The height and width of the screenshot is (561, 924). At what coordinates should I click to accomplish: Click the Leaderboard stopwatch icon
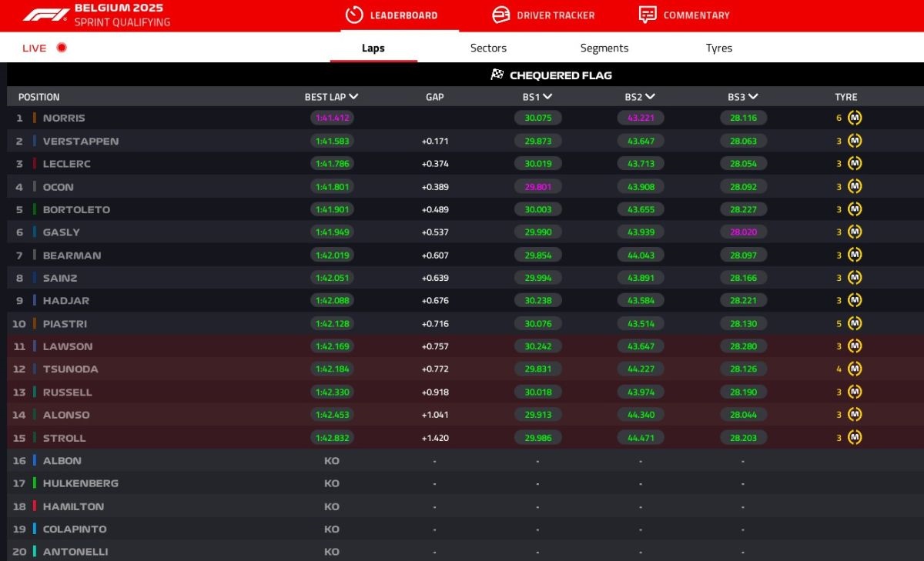[x=354, y=15]
